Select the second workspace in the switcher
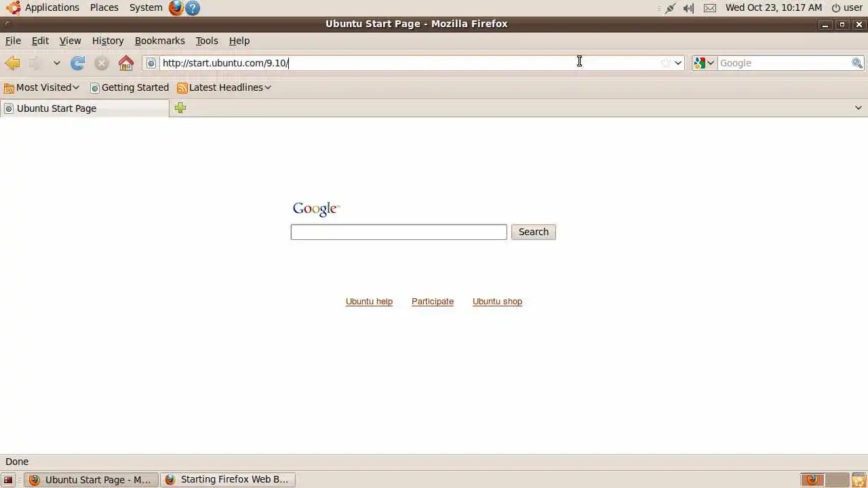The width and height of the screenshot is (868, 488). pyautogui.click(x=837, y=480)
